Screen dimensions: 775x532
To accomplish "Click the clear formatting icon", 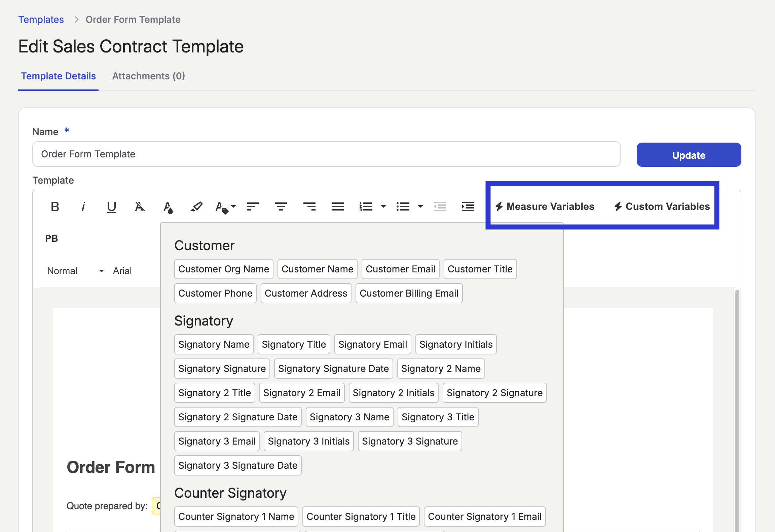I will pos(140,206).
